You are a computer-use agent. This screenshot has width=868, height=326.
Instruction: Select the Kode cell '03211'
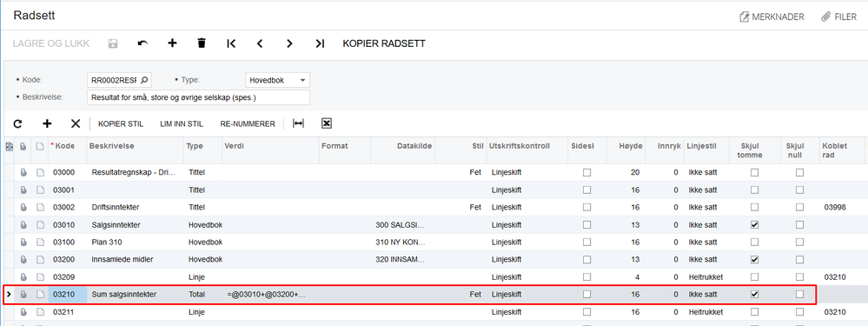tap(63, 312)
